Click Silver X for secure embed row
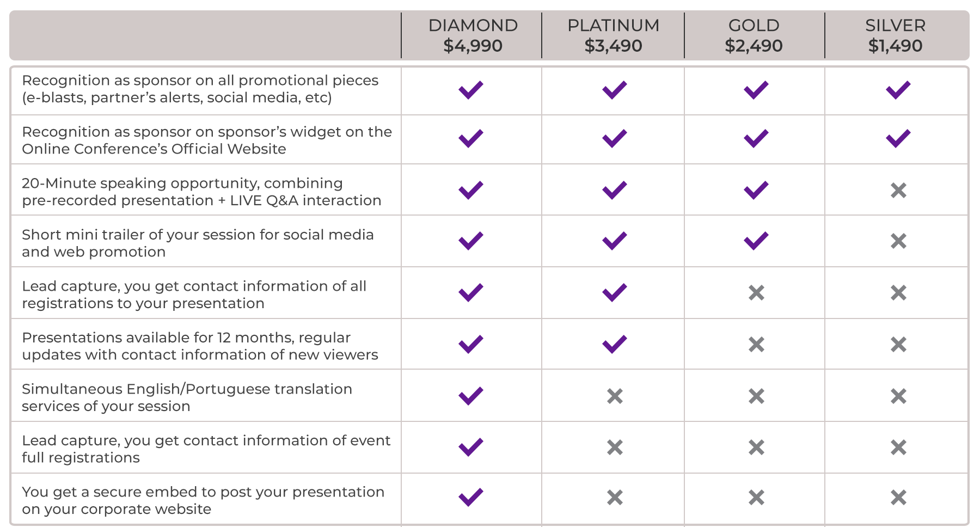 point(898,497)
